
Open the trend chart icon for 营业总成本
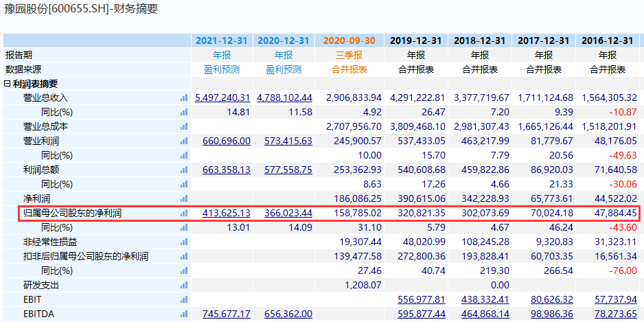(x=183, y=126)
